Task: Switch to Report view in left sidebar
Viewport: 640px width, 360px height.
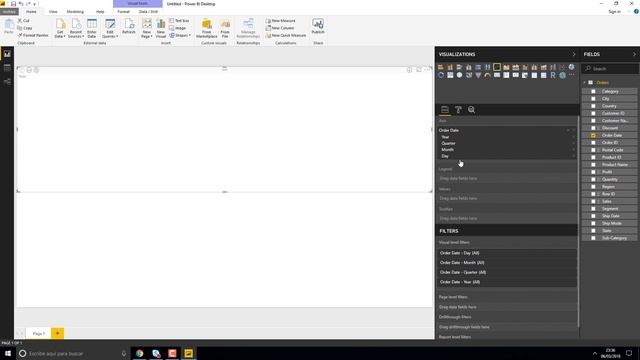Action: [7, 54]
